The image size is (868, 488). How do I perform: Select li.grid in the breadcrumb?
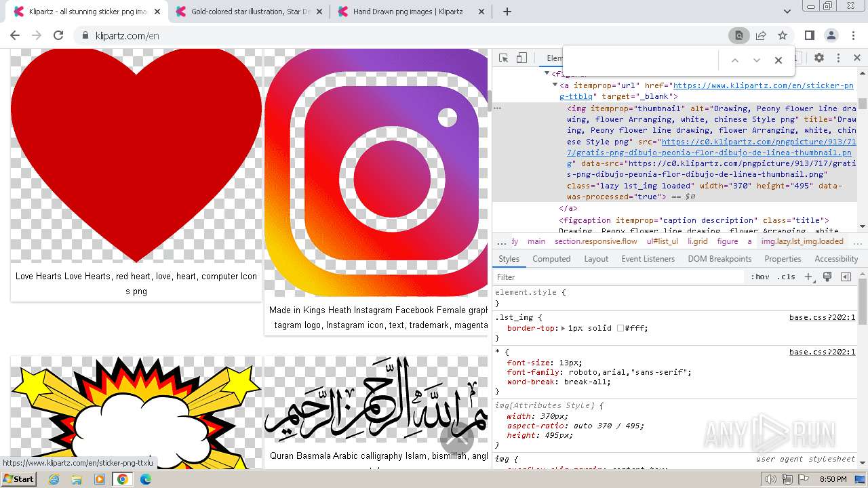tap(698, 241)
